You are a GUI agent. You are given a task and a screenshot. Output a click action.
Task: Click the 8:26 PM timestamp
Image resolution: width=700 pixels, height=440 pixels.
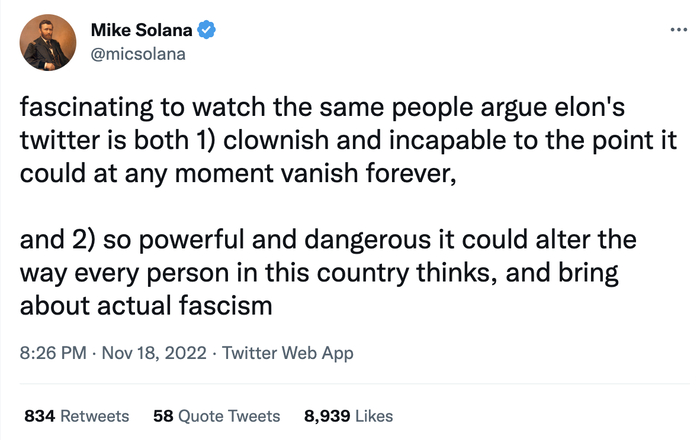tap(52, 353)
